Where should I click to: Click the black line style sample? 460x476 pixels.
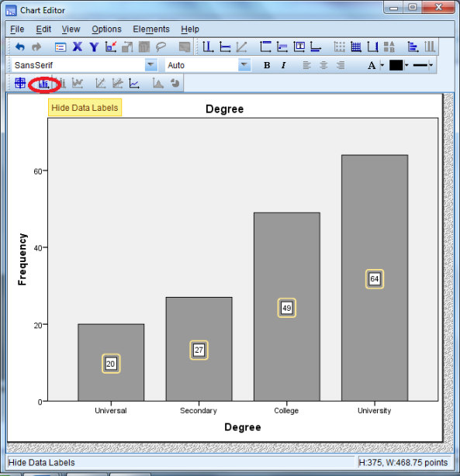pos(420,65)
